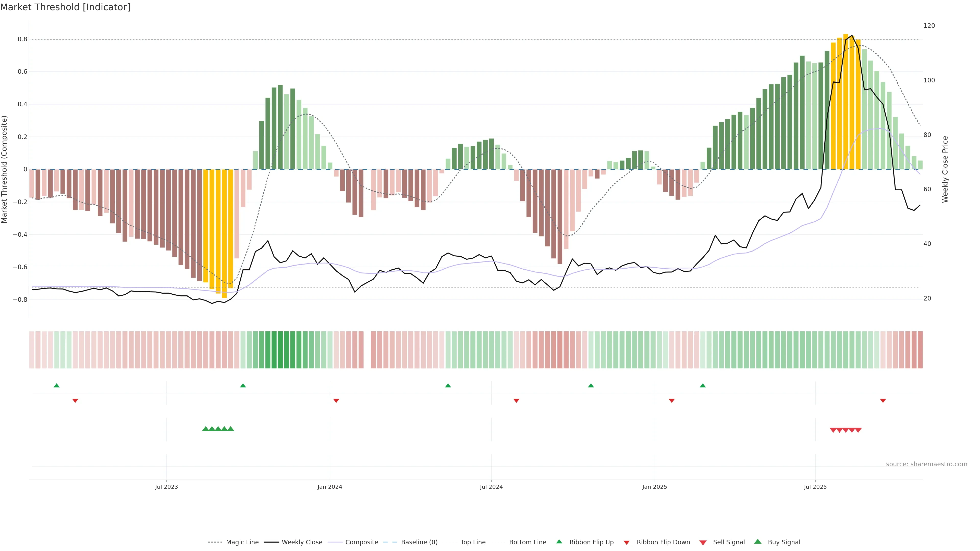Toggle Bottom Line legend entry
Screen dimensions: 980x551
(527, 542)
